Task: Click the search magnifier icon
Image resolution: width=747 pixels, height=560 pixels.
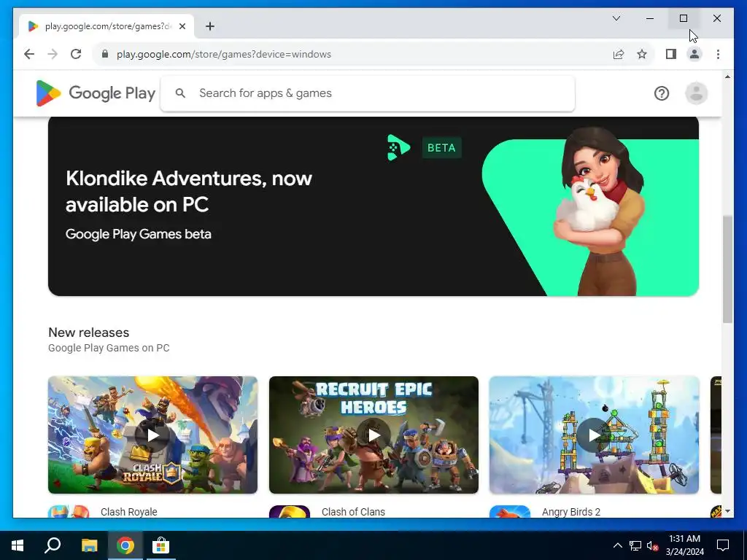Action: tap(180, 93)
